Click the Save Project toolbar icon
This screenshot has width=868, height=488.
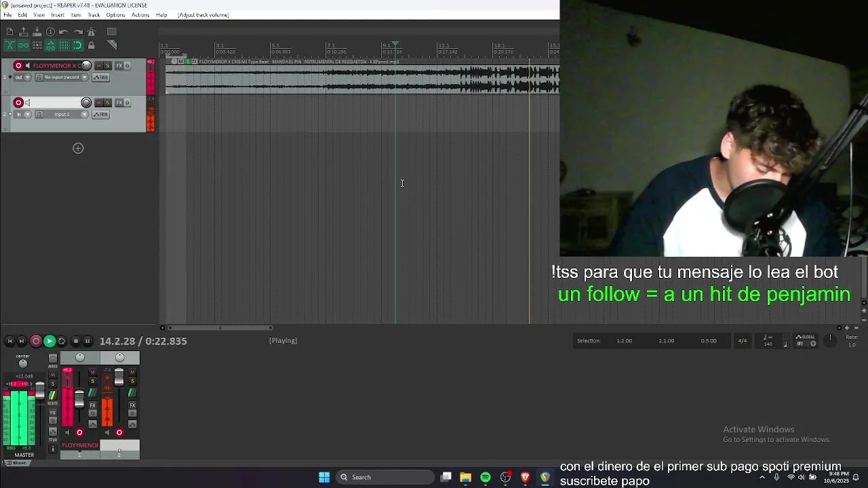tap(37, 32)
